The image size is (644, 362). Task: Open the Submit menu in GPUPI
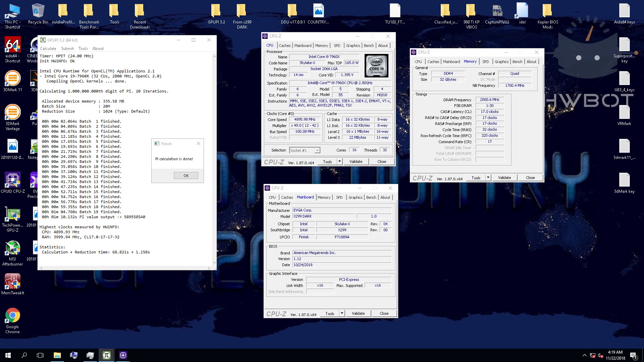[67, 48]
